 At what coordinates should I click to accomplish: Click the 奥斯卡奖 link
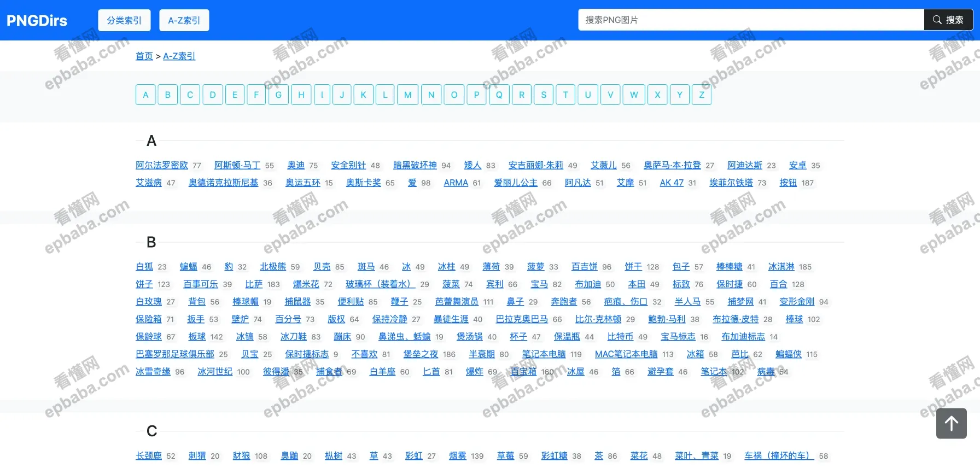[364, 183]
